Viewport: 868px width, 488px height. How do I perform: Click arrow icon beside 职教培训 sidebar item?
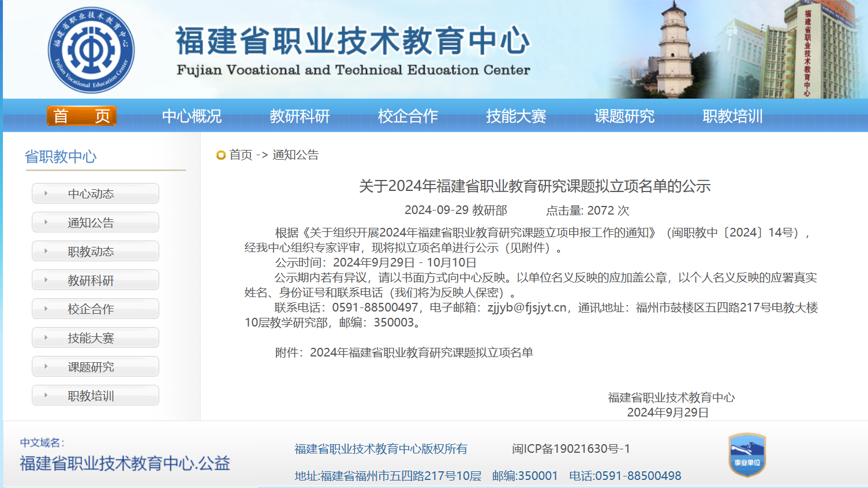pyautogui.click(x=46, y=396)
